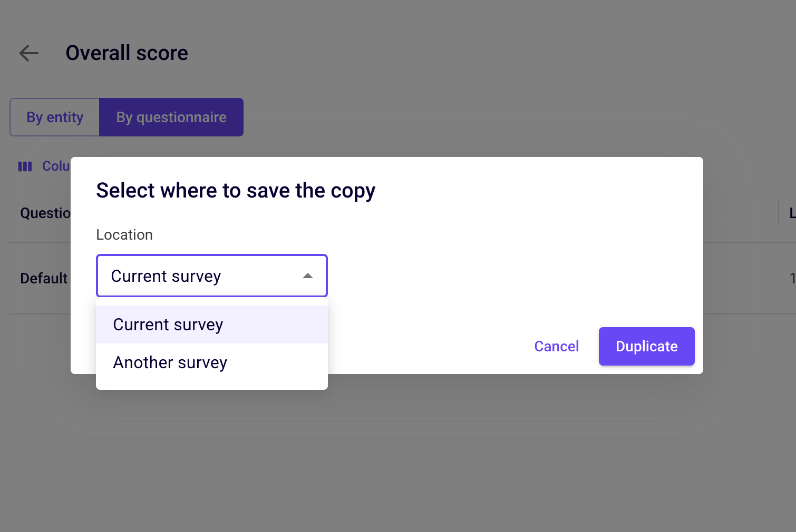This screenshot has width=796, height=532.
Task: Choose the highlighted Current survey option
Action: point(212,324)
